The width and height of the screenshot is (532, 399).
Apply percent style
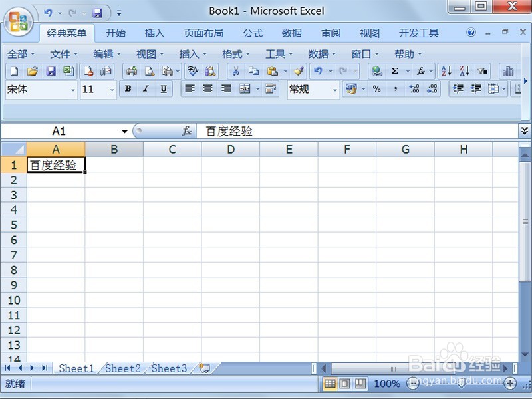(x=376, y=89)
